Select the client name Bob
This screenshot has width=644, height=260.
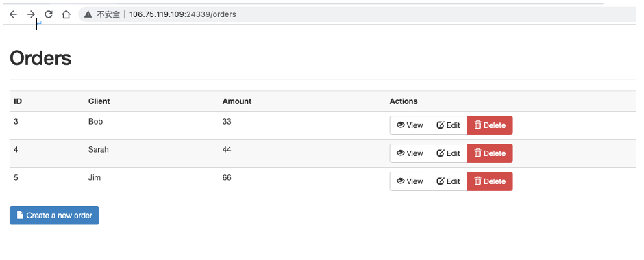pyautogui.click(x=95, y=121)
